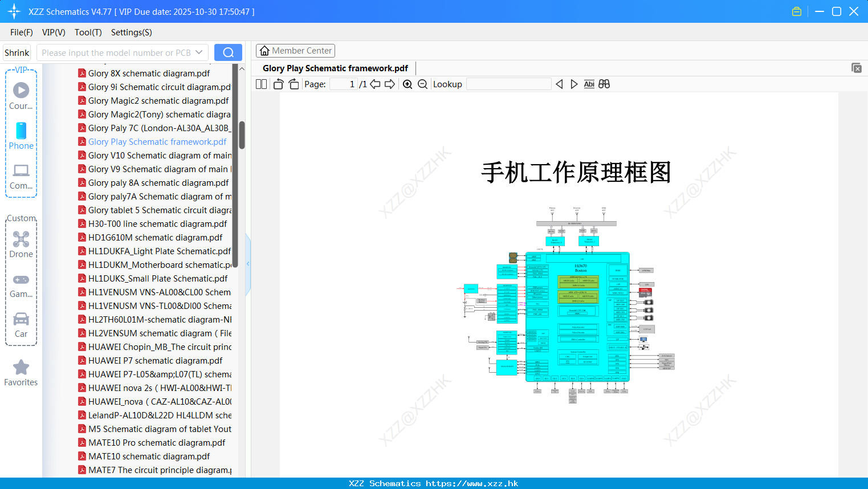The image size is (868, 489).
Task: Toggle the Abi text match option
Action: [589, 84]
